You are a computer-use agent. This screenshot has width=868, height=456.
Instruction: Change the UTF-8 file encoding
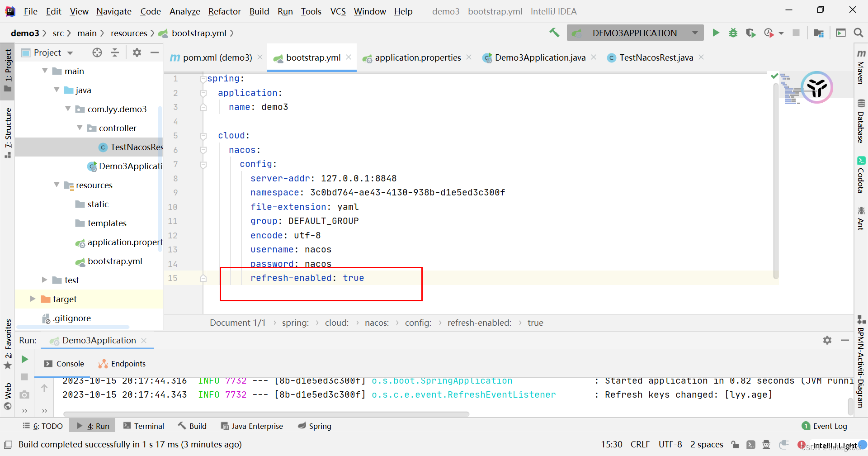point(670,444)
